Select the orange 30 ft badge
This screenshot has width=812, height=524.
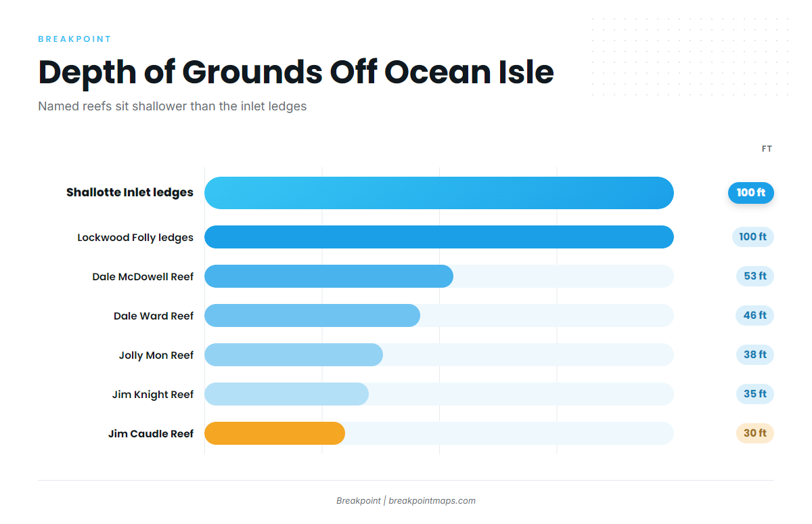755,433
